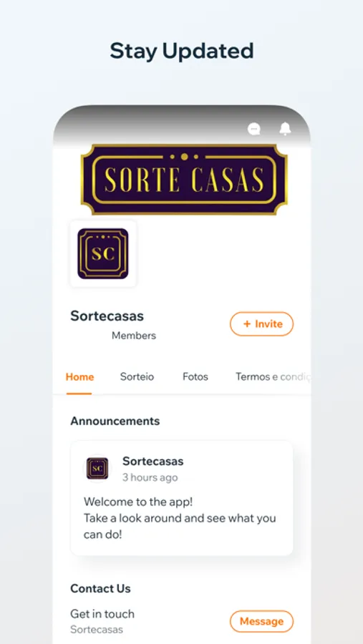The height and width of the screenshot is (644, 363).
Task: Open the Sorteio tab
Action: [x=137, y=376]
